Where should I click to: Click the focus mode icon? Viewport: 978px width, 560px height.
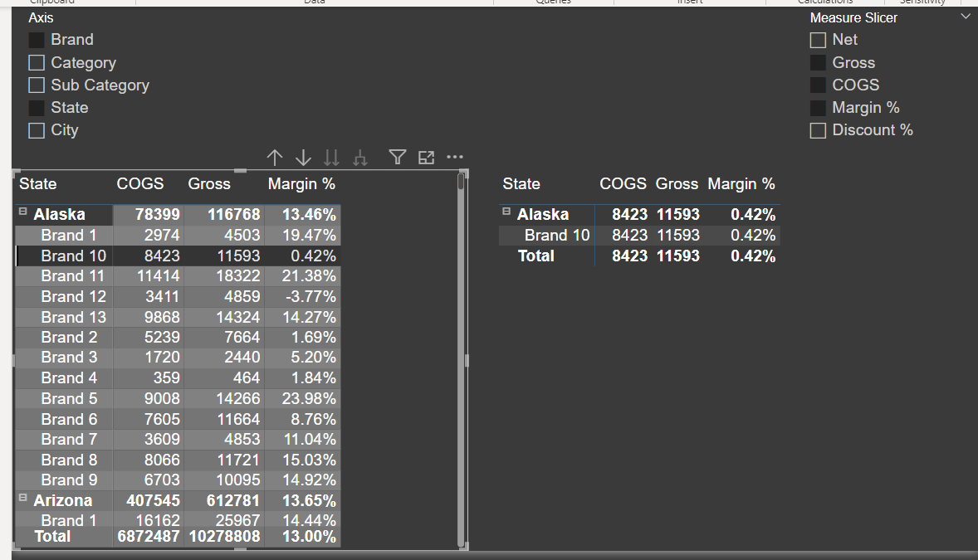click(426, 157)
